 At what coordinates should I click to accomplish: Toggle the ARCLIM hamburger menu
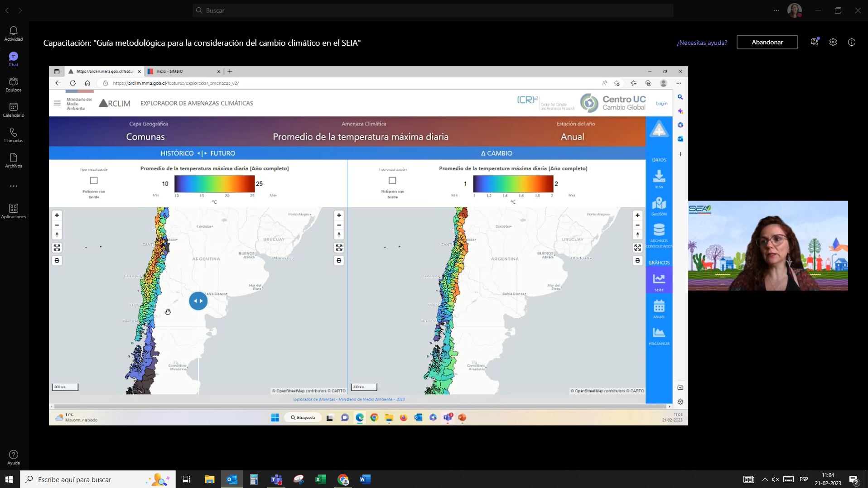click(x=57, y=103)
